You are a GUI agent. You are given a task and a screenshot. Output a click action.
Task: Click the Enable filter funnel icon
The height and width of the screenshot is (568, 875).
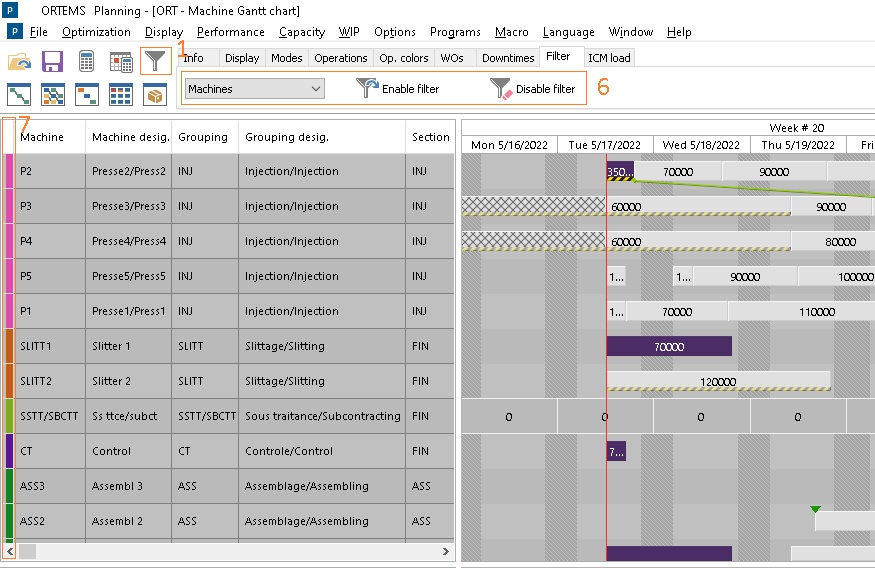[367, 88]
